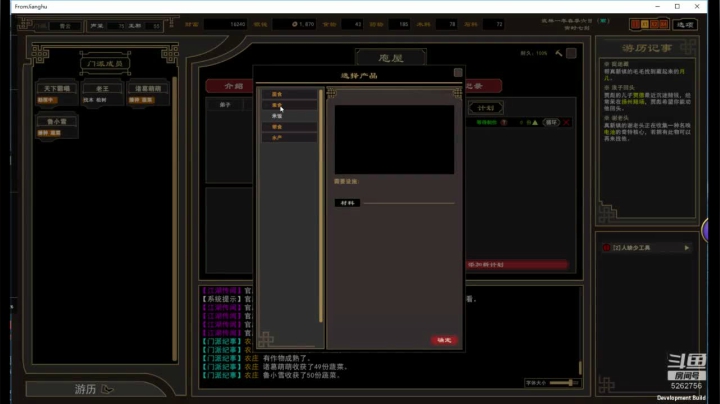
Task: Open the 选项 options button
Action: pyautogui.click(x=685, y=24)
